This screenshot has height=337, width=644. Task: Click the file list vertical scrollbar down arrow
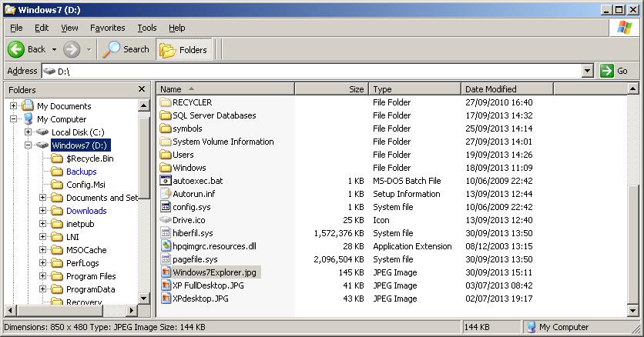tap(633, 311)
